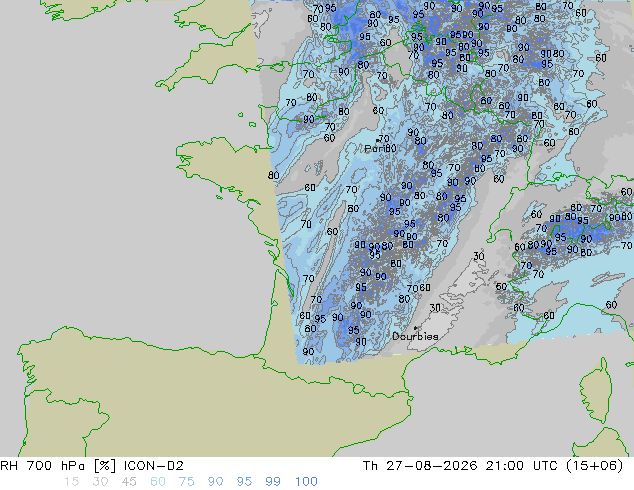Click the Dourbies city label
The width and height of the screenshot is (634, 490).
pos(415,336)
